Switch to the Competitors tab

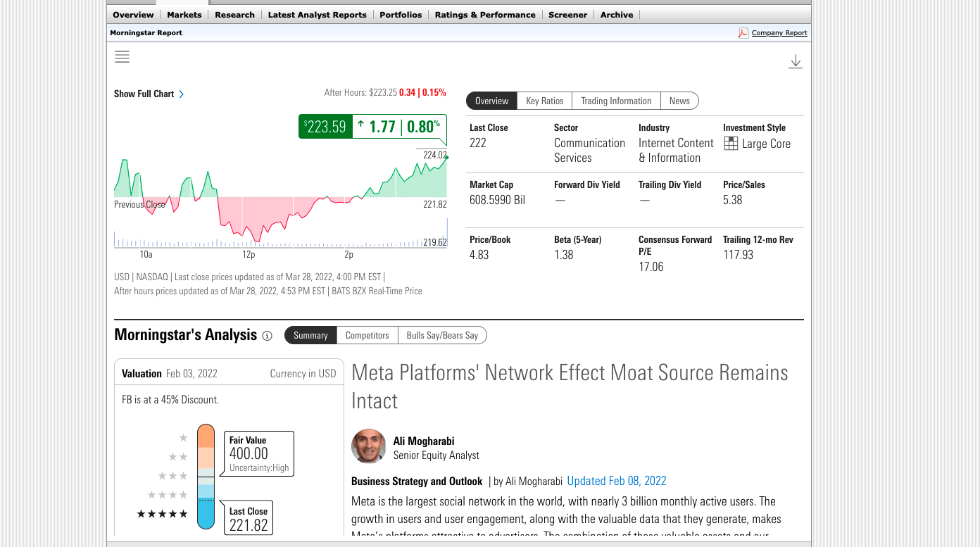[367, 335]
